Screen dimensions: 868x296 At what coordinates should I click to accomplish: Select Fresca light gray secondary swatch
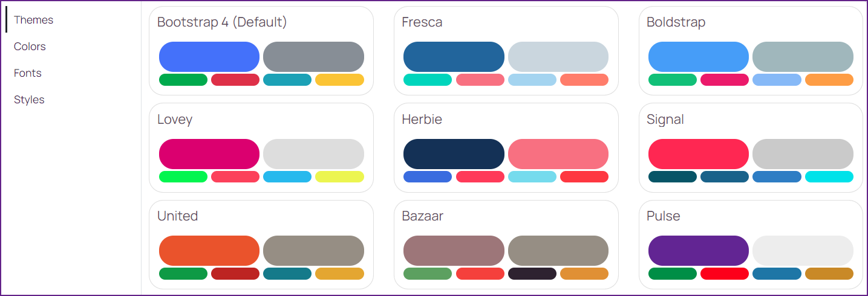(558, 57)
